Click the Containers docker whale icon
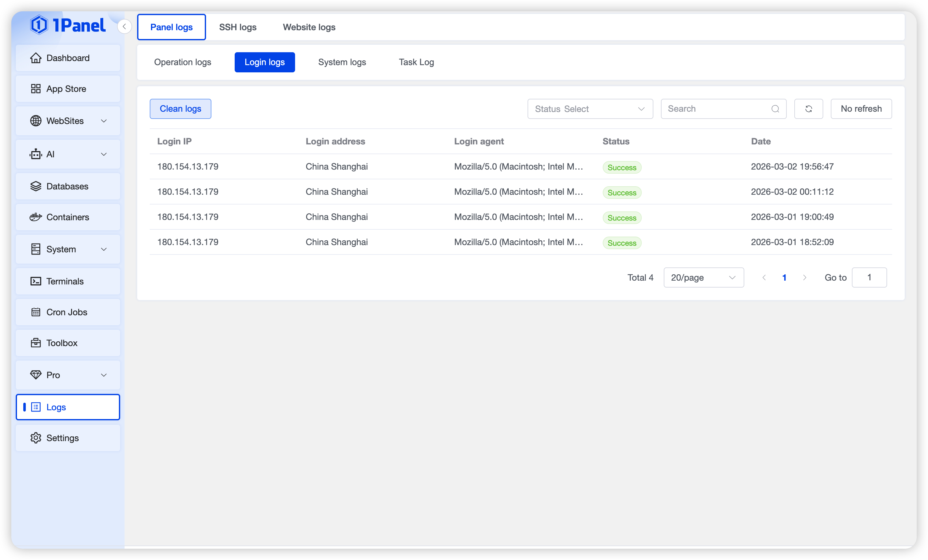The width and height of the screenshot is (928, 560). coord(36,217)
